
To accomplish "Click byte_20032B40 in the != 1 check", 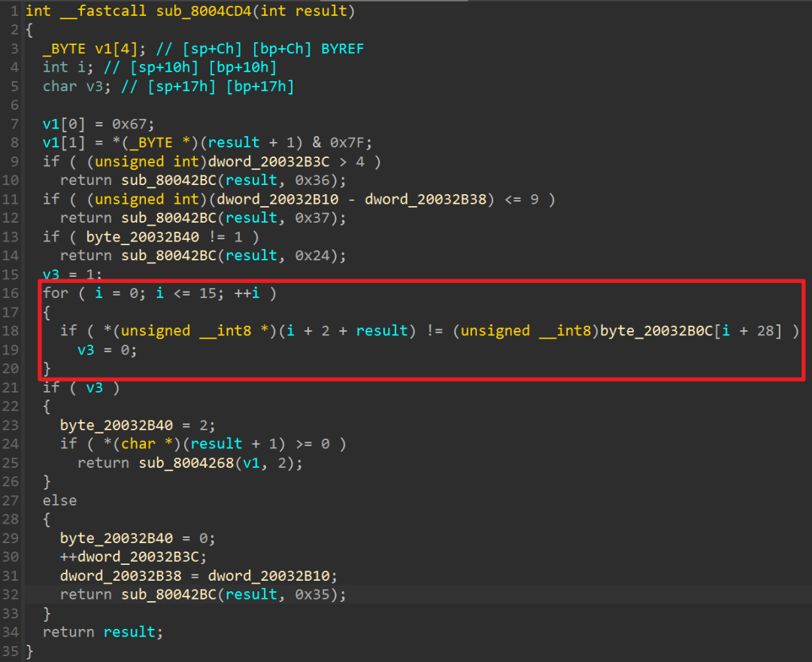I will (x=142, y=237).
